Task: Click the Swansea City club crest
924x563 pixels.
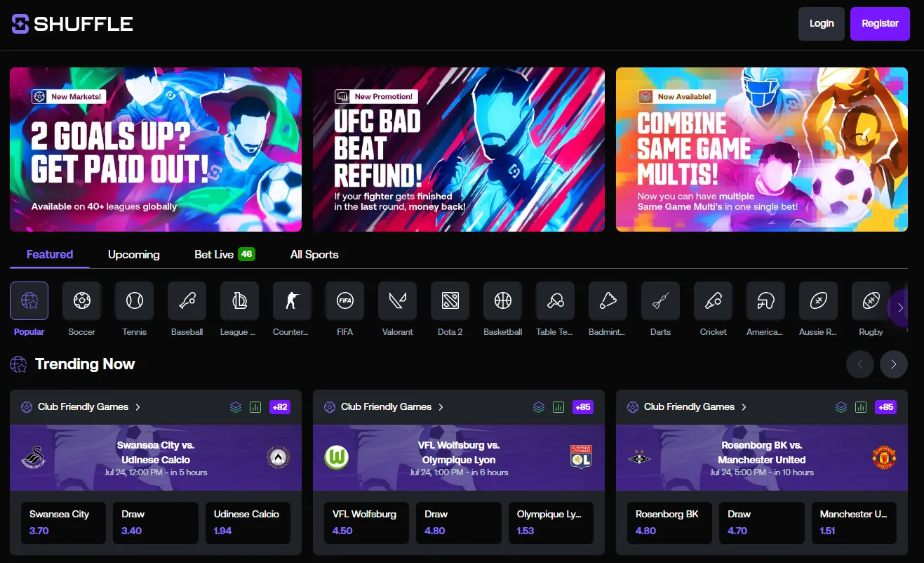Action: (x=33, y=458)
